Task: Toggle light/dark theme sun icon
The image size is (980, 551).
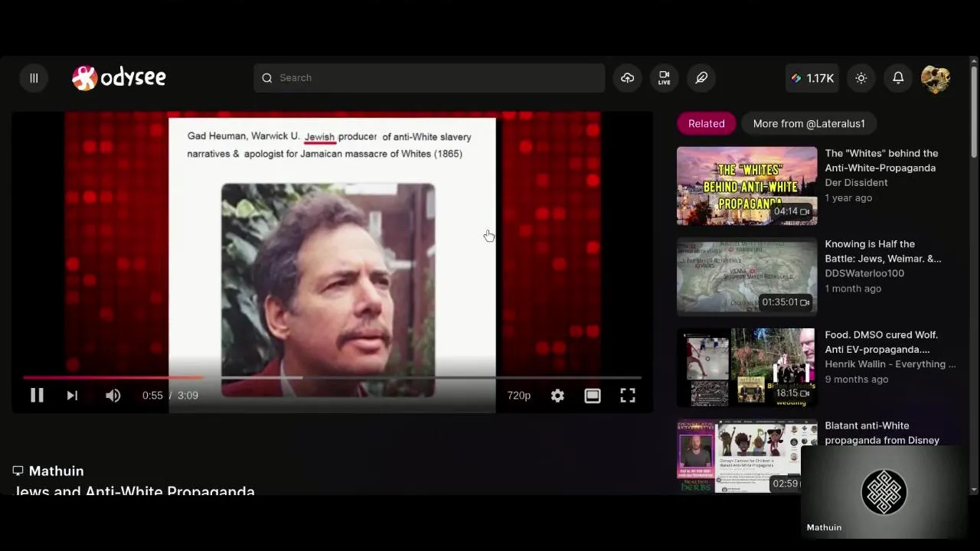Action: 861,78
